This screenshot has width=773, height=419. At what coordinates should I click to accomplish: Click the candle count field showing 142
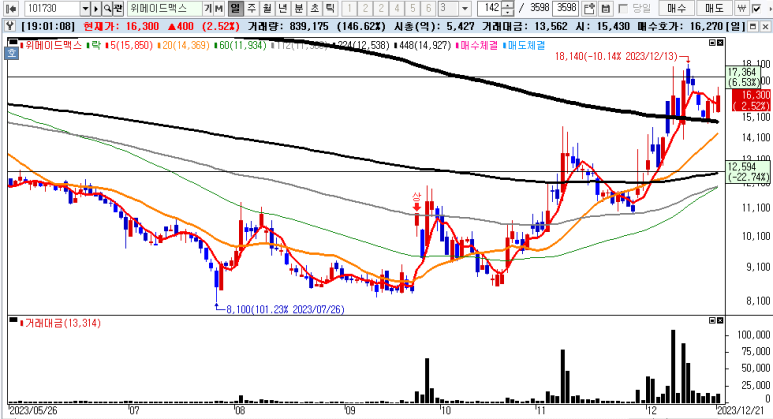point(491,8)
